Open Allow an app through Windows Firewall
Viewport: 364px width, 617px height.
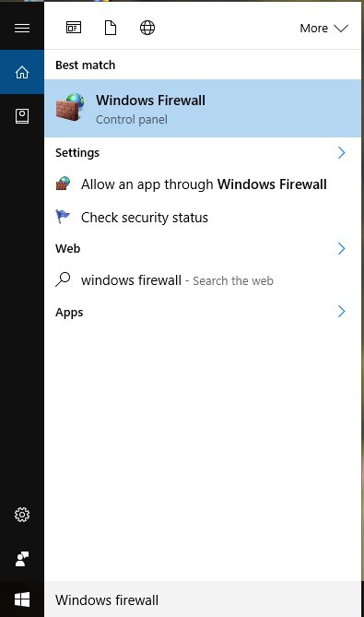click(x=203, y=184)
